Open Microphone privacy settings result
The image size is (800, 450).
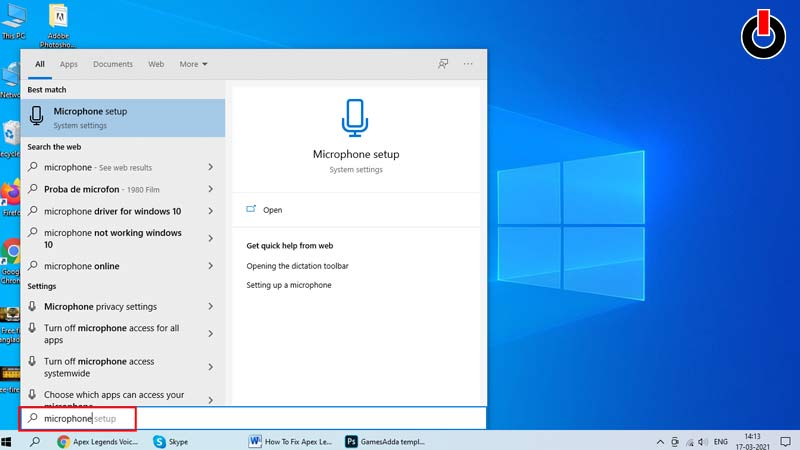pos(123,307)
